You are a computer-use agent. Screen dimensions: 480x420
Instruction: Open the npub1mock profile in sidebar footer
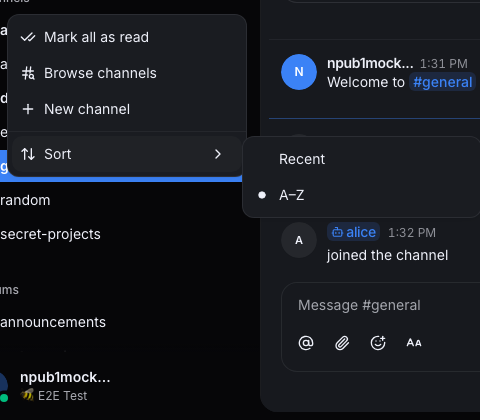point(65,378)
